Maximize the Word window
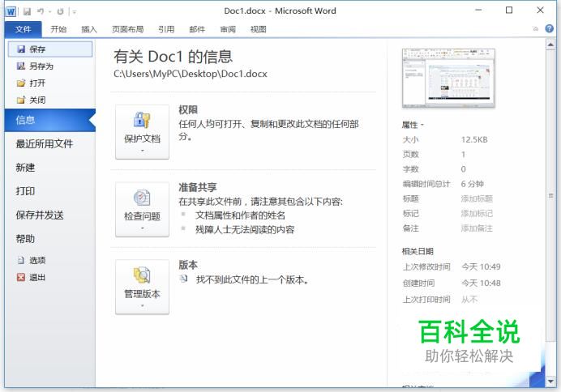 [509, 11]
